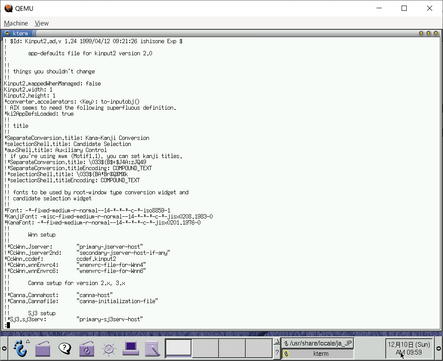443x361 pixels.
Task: Click the '*KanjiFont:' jisx0208 line
Action: (x=108, y=217)
